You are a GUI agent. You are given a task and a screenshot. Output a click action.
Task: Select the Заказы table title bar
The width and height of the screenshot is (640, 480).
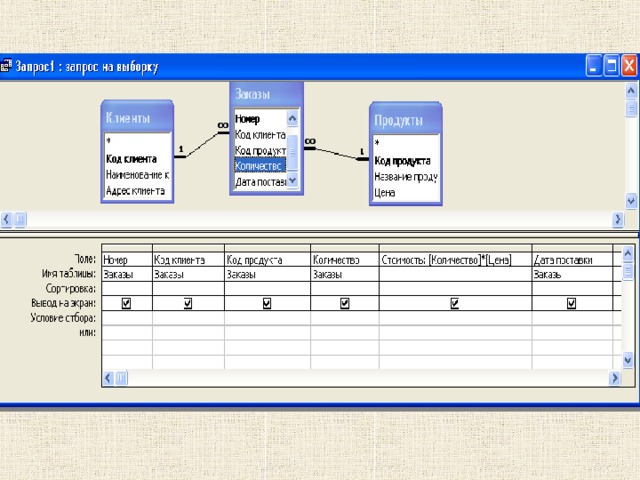click(x=267, y=95)
